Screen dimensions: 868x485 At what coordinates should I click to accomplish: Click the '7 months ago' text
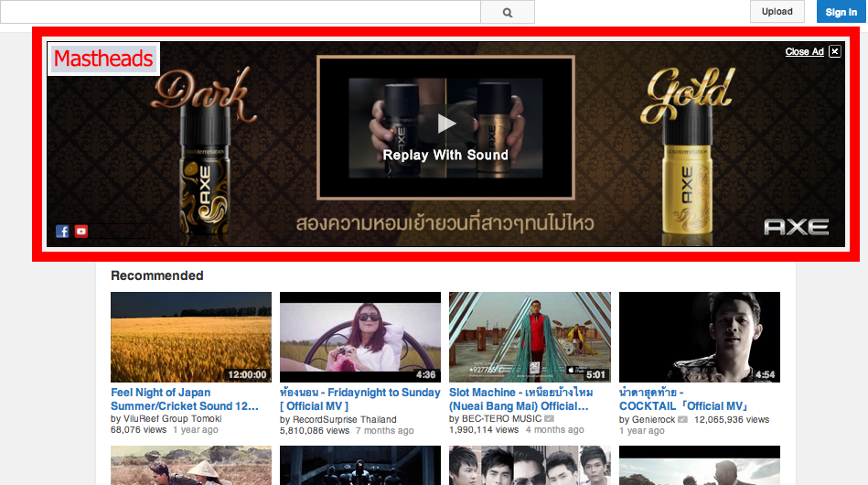click(x=385, y=431)
